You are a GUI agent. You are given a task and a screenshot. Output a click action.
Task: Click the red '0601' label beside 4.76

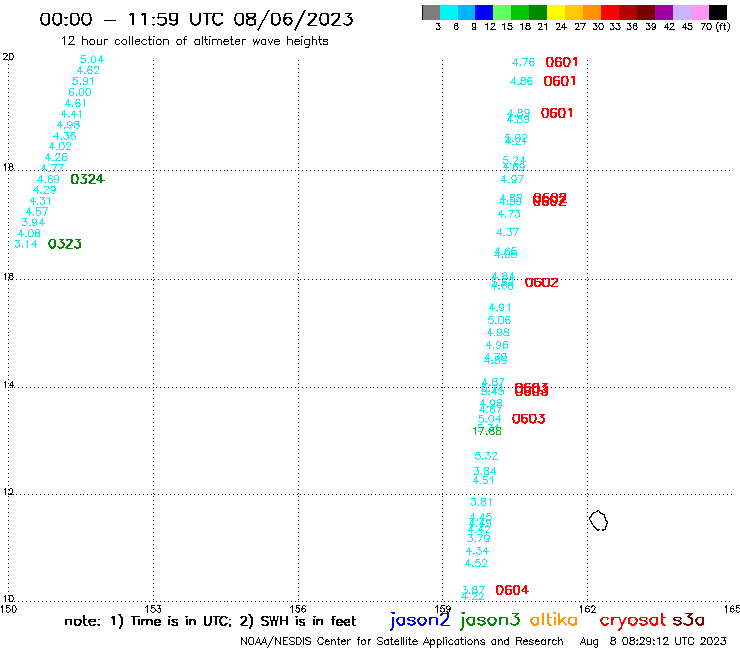pyautogui.click(x=562, y=62)
